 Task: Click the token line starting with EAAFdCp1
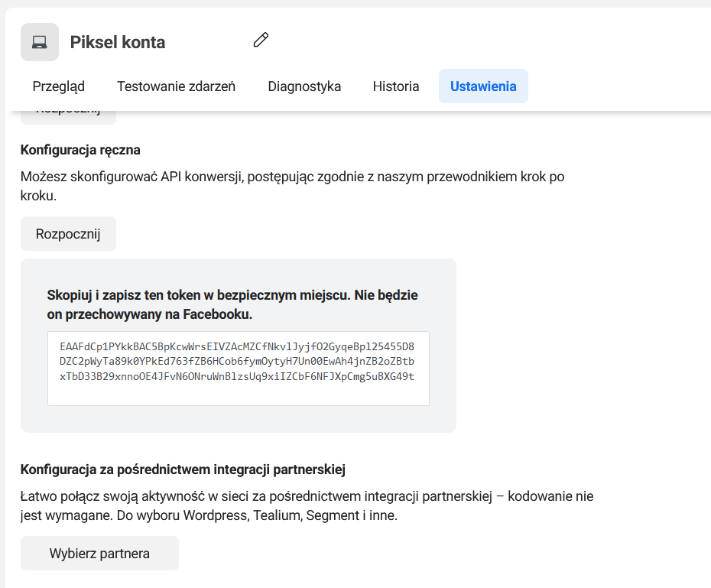(236, 346)
